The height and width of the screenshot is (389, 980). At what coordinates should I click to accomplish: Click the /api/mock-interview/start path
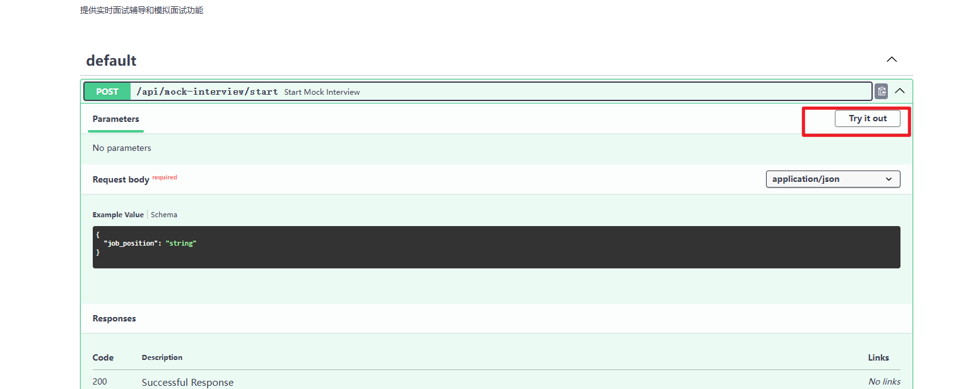(x=207, y=92)
